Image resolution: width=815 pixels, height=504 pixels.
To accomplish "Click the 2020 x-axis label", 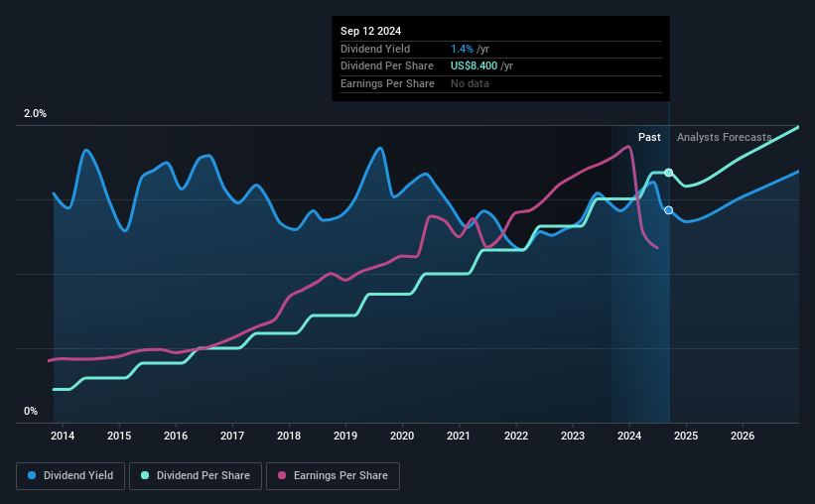I will [402, 436].
